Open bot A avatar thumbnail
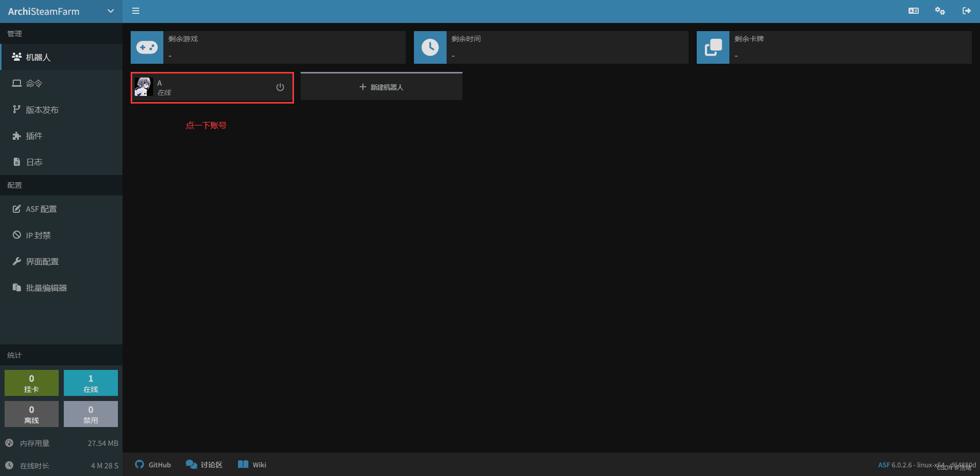 tap(143, 87)
